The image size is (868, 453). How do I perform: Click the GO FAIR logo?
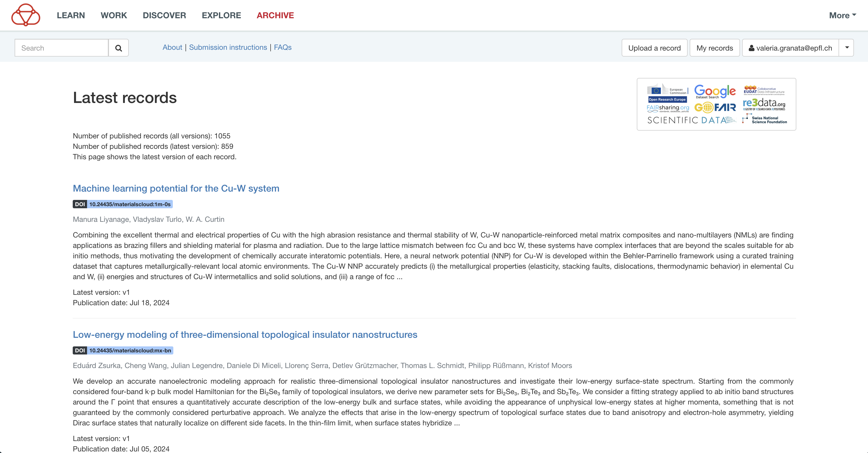point(715,108)
